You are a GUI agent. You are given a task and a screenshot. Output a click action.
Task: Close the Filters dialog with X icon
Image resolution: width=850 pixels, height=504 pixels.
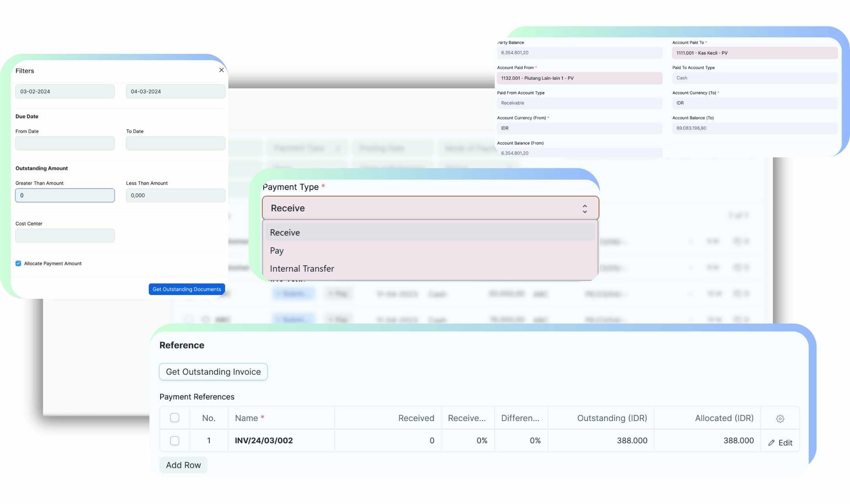[221, 70]
